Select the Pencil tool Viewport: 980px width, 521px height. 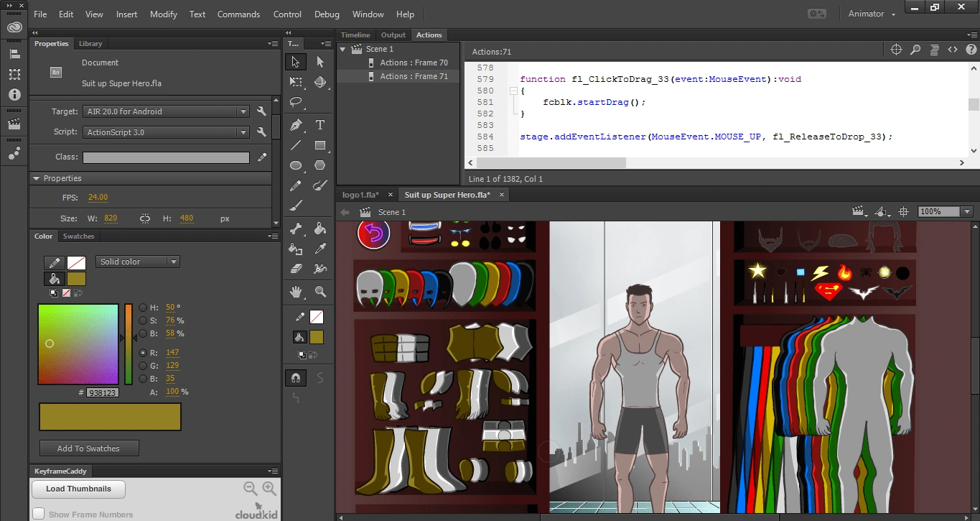tap(296, 185)
